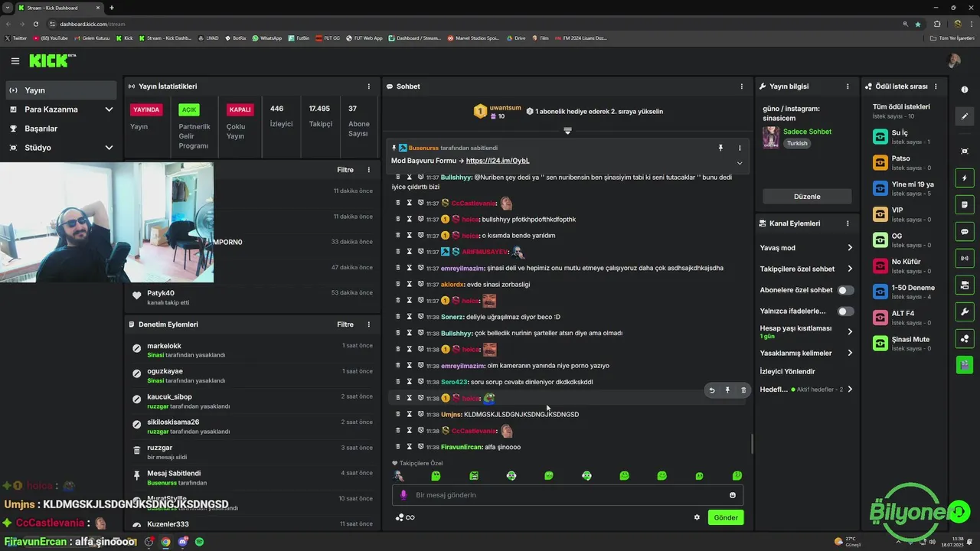Open Yavaş mod settings
Screen dimensions: 980x551
coord(806,248)
